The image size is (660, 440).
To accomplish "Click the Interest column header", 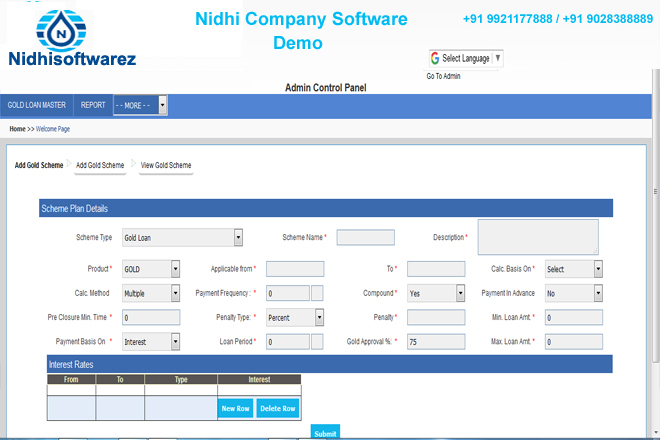I will click(259, 379).
